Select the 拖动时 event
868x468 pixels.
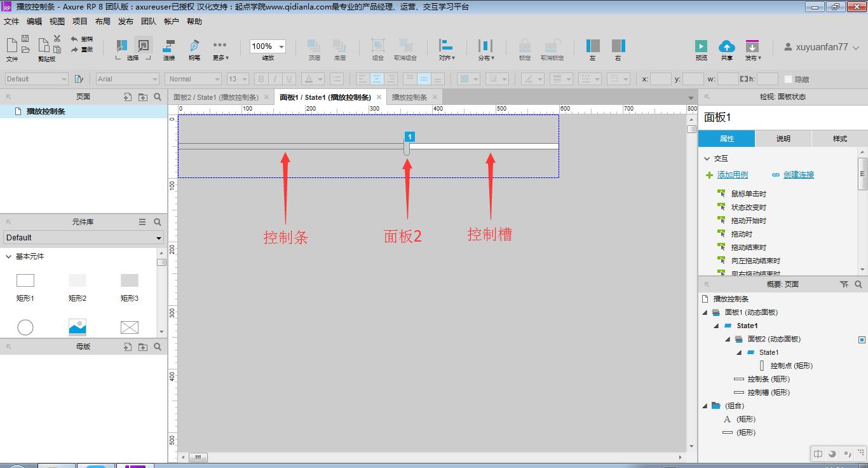742,234
